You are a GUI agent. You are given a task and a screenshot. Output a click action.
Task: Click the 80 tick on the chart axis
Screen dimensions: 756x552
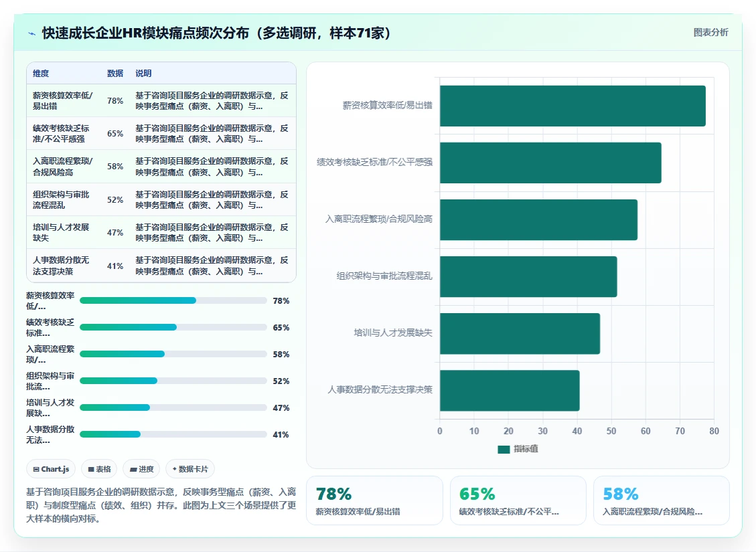[714, 431]
